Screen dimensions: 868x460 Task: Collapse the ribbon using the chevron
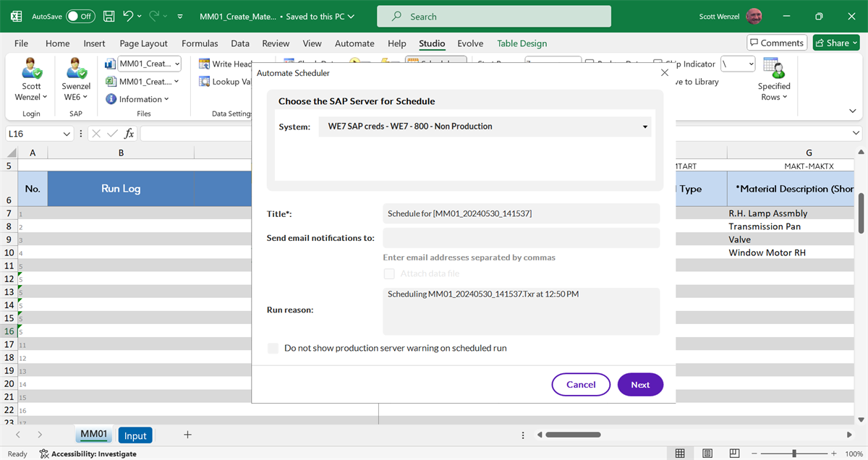coord(852,111)
